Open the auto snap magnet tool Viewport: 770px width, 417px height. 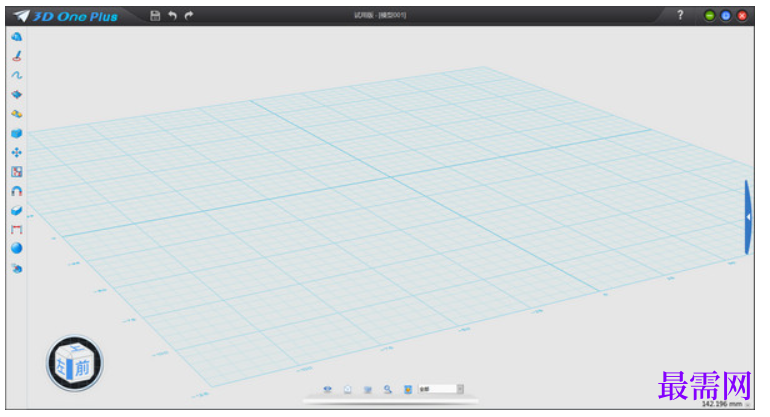(x=17, y=191)
